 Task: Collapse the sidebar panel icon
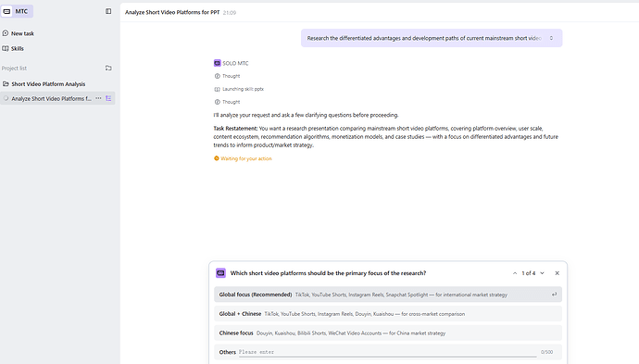108,11
